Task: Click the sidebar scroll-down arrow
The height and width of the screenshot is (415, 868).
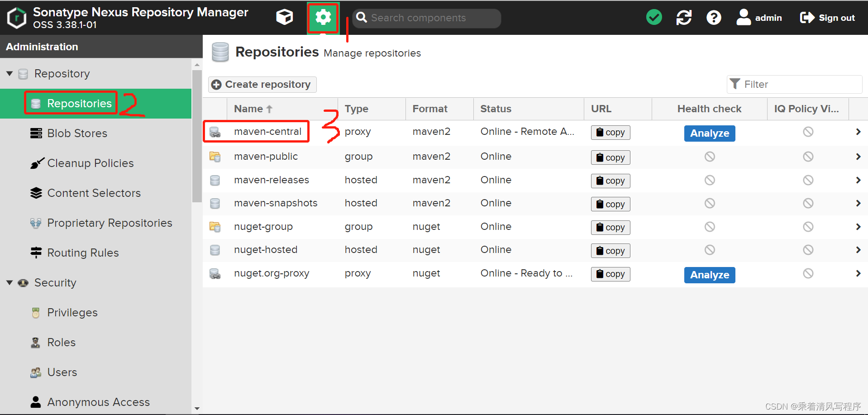Action: (197, 408)
